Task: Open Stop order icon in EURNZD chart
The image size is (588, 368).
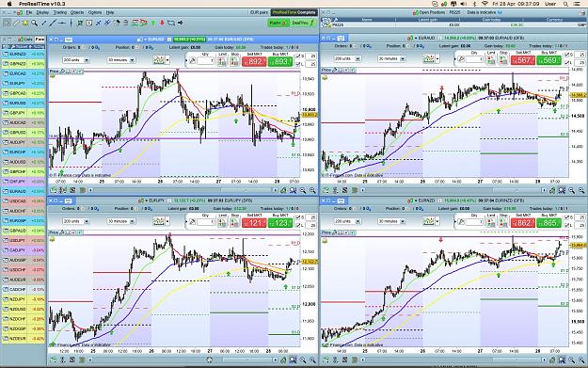Action: pyautogui.click(x=503, y=222)
